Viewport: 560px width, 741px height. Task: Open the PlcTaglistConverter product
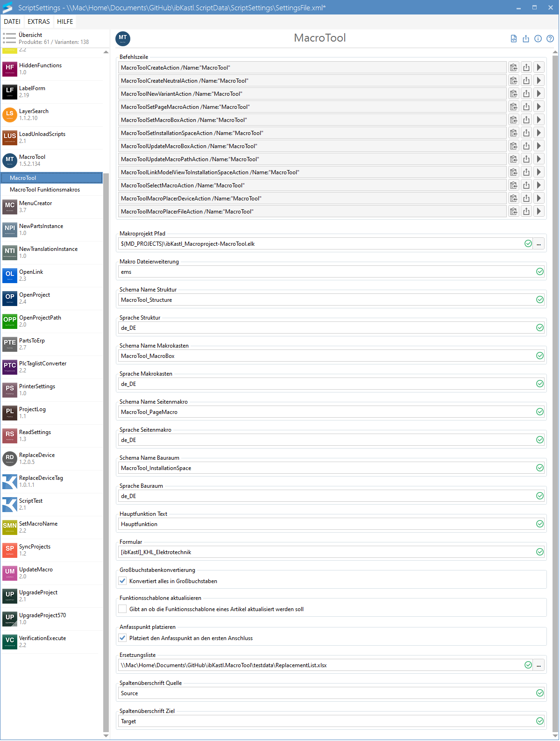coord(51,367)
